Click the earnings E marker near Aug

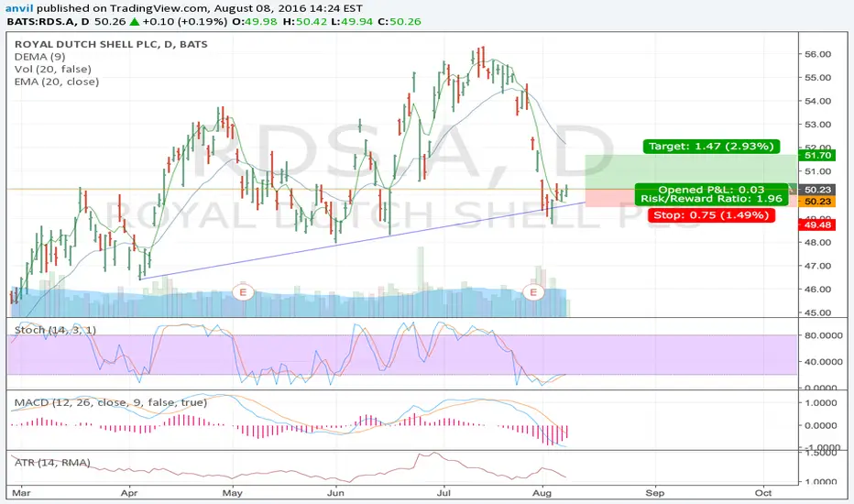533,292
